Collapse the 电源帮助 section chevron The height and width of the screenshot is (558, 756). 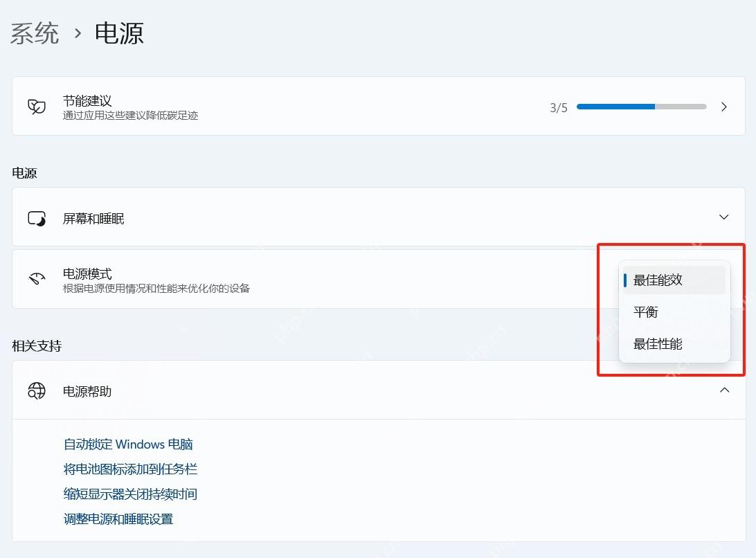(x=724, y=390)
